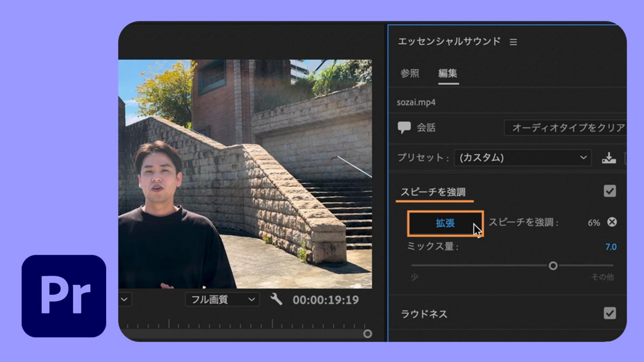Select the 編集 tab
Viewport: 644px width, 362px height.
(x=448, y=73)
